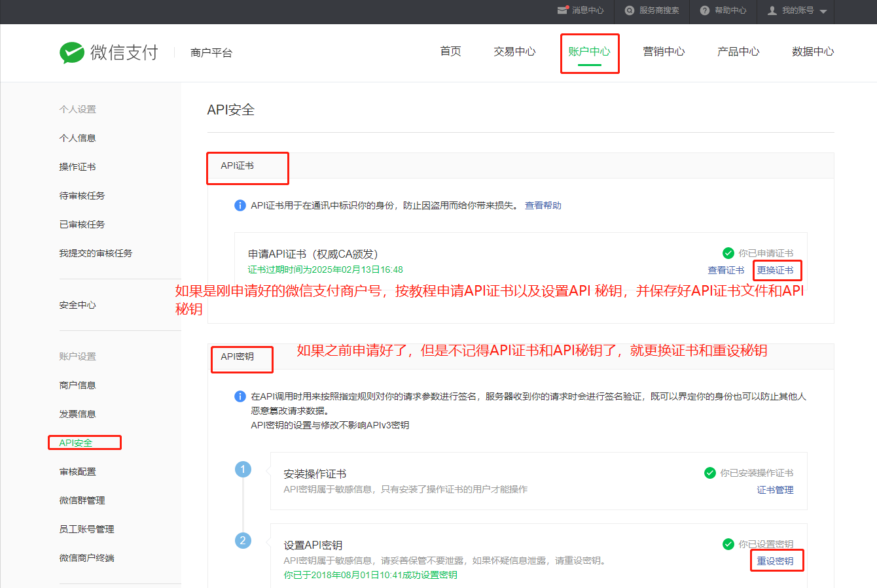Click the 重设密钥 link
The height and width of the screenshot is (588, 877).
pyautogui.click(x=775, y=561)
